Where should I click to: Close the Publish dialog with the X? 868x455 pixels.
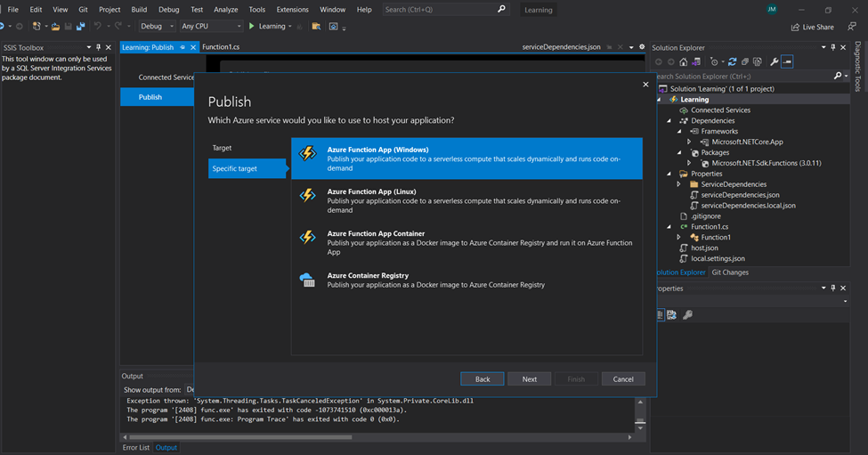coord(645,85)
